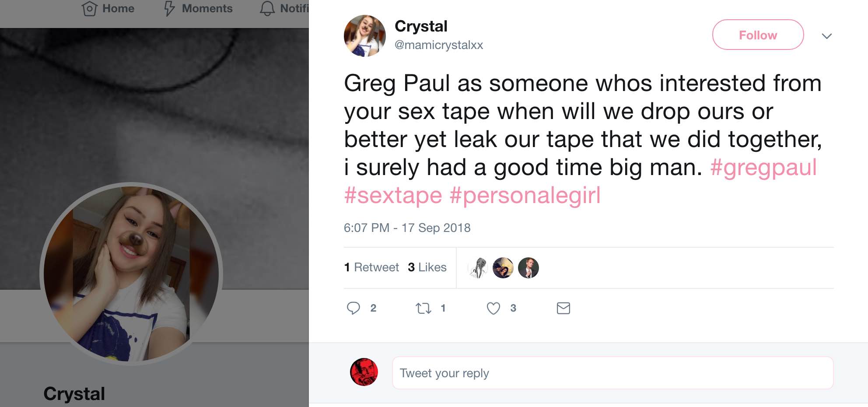Click the reply speech bubble icon
The height and width of the screenshot is (407, 868).
click(x=353, y=308)
